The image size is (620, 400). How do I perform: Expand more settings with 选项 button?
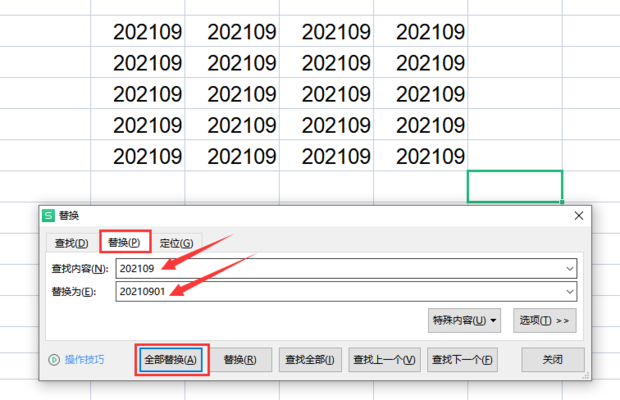(545, 321)
